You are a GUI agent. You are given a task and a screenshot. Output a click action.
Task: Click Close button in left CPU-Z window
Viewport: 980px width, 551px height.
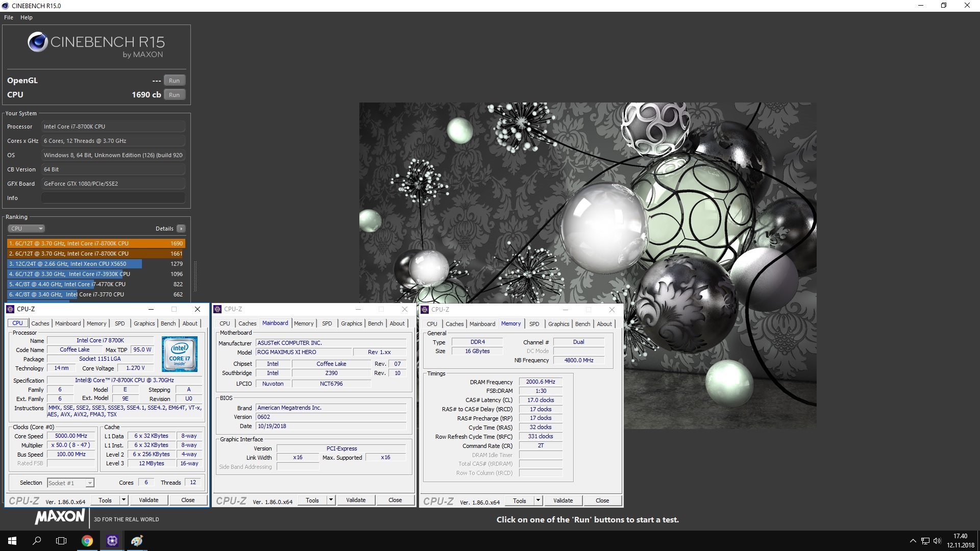click(188, 500)
